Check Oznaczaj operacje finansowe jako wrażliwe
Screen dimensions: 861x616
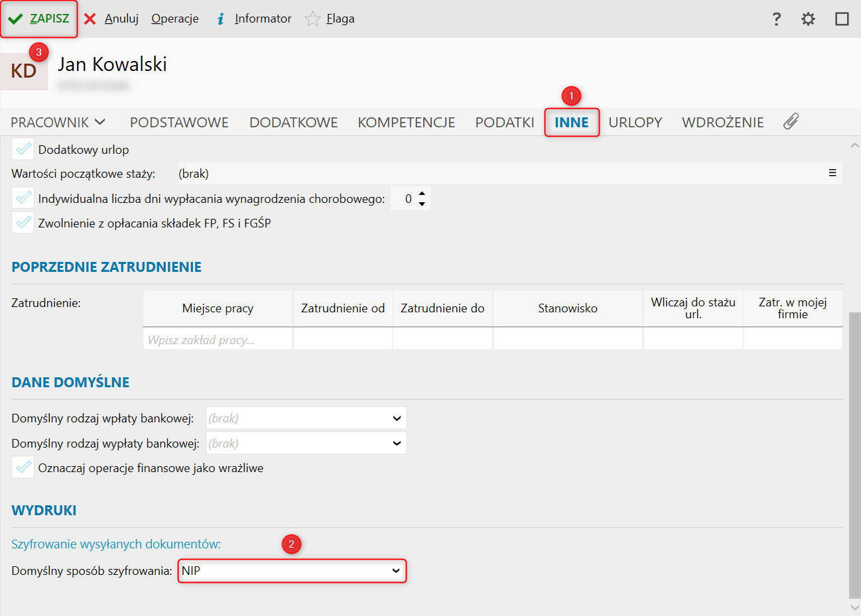23,467
